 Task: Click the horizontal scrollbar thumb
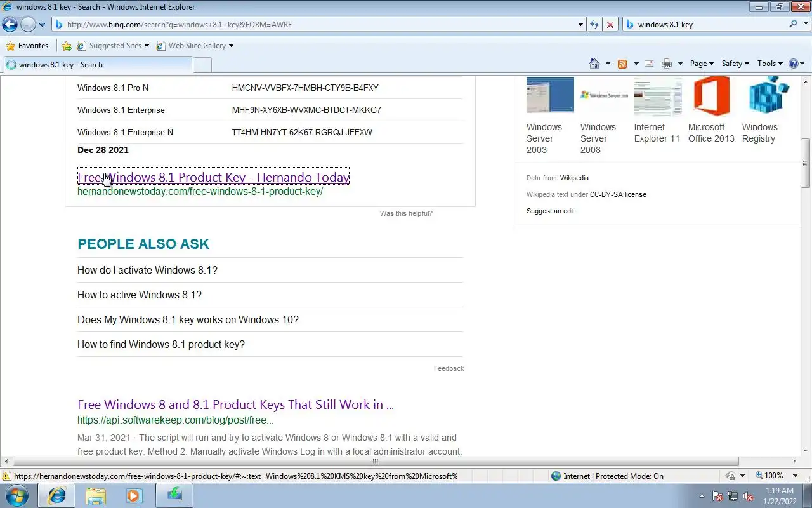pos(376,462)
